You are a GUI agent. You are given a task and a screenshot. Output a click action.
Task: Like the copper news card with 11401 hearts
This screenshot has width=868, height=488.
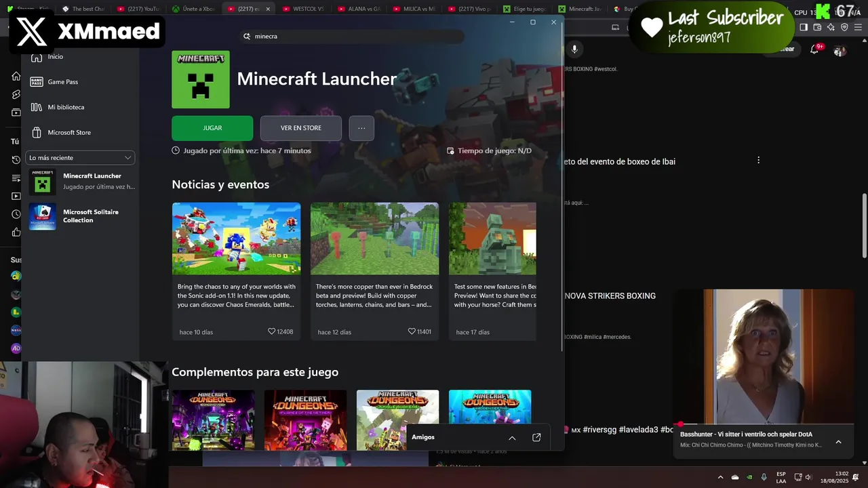click(x=412, y=331)
